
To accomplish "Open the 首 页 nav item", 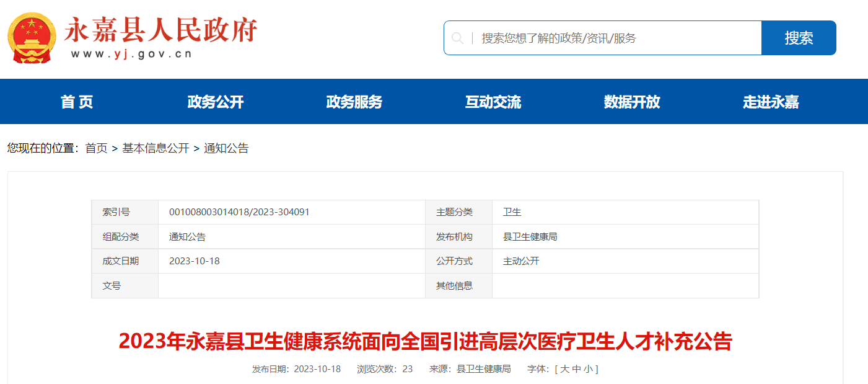I will point(77,102).
